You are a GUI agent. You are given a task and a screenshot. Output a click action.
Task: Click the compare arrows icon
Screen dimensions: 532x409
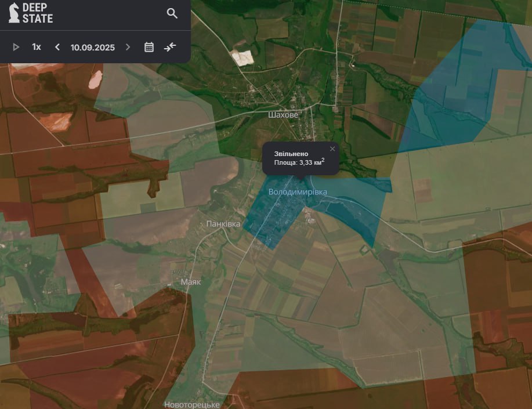[x=169, y=47]
